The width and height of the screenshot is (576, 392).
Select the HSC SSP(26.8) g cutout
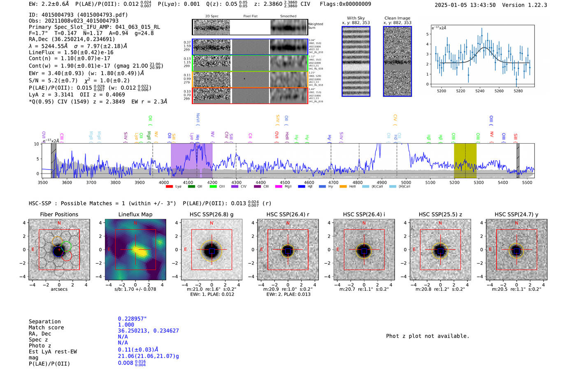[x=211, y=250]
